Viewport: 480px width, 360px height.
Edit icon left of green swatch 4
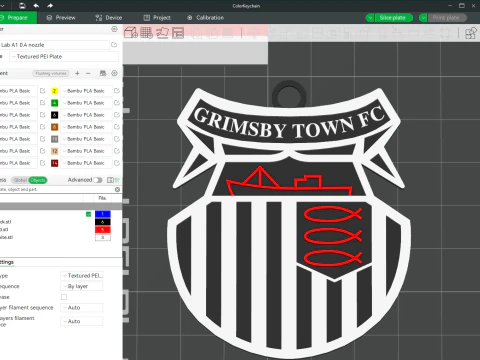[42, 103]
